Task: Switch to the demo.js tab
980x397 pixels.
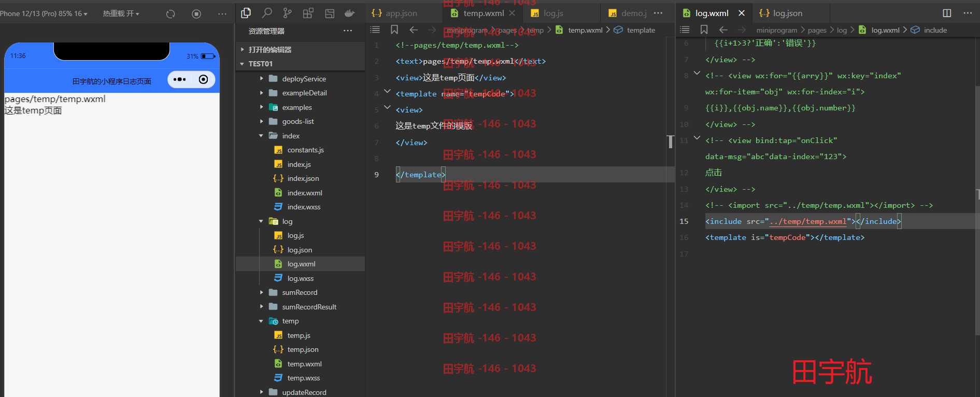Action: coord(628,13)
